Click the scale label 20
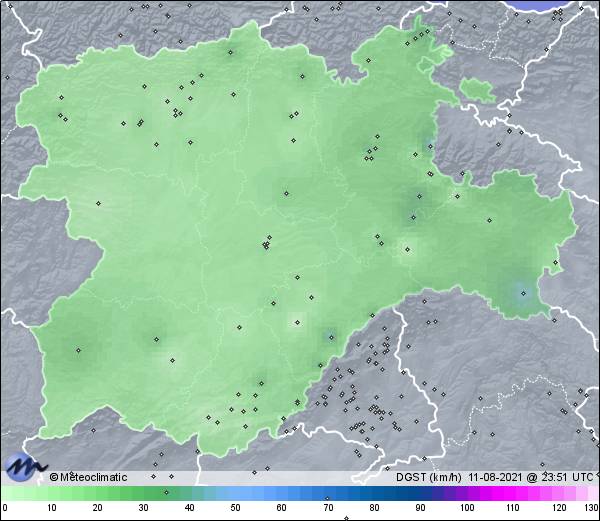The width and height of the screenshot is (600, 521). coord(98,508)
